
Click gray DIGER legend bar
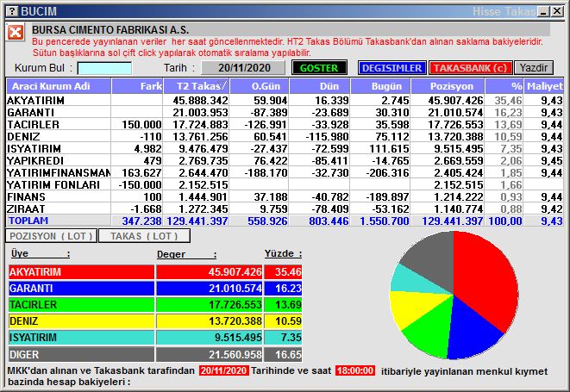[x=81, y=354]
